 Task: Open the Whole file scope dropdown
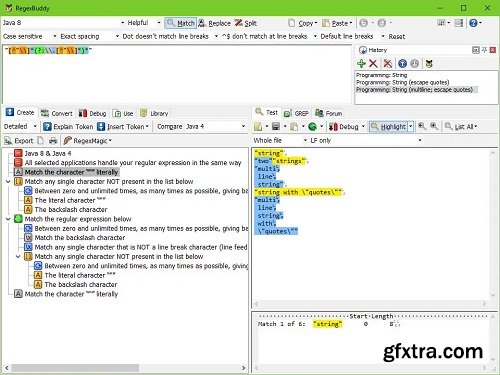(x=280, y=140)
